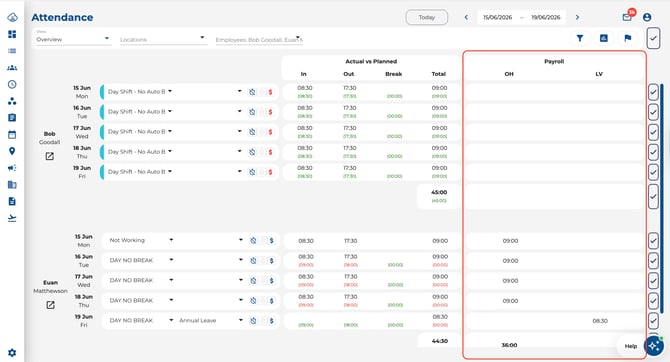Open the user account profile icon
The image size is (670, 362).
[x=647, y=17]
